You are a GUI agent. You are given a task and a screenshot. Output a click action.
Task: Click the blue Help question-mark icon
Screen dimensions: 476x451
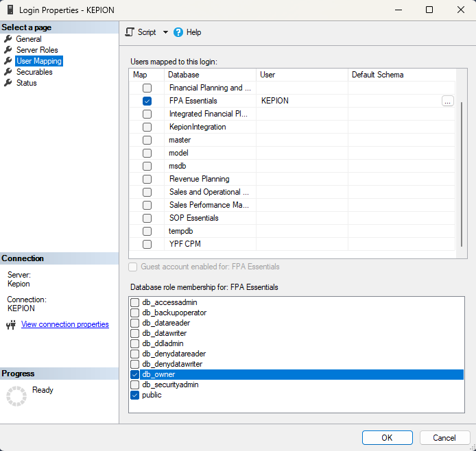pos(178,32)
